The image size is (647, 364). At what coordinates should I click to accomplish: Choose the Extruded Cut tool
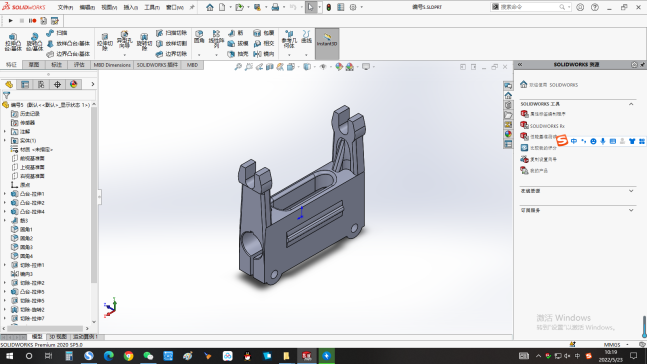pyautogui.click(x=105, y=42)
